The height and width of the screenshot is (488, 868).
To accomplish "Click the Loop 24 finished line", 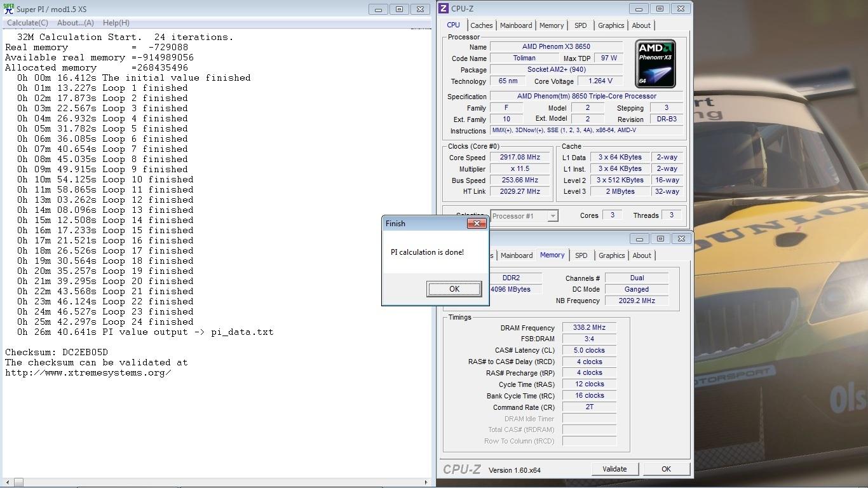I will coord(105,322).
